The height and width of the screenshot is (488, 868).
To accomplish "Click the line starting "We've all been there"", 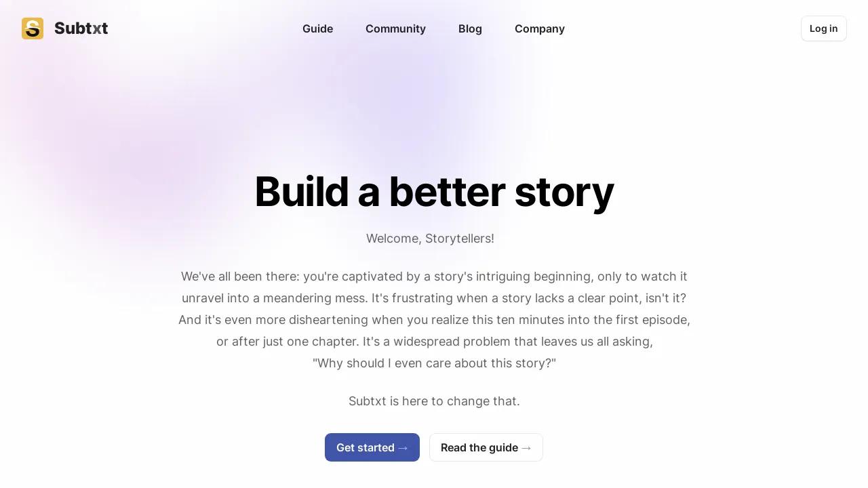I will coord(434,277).
